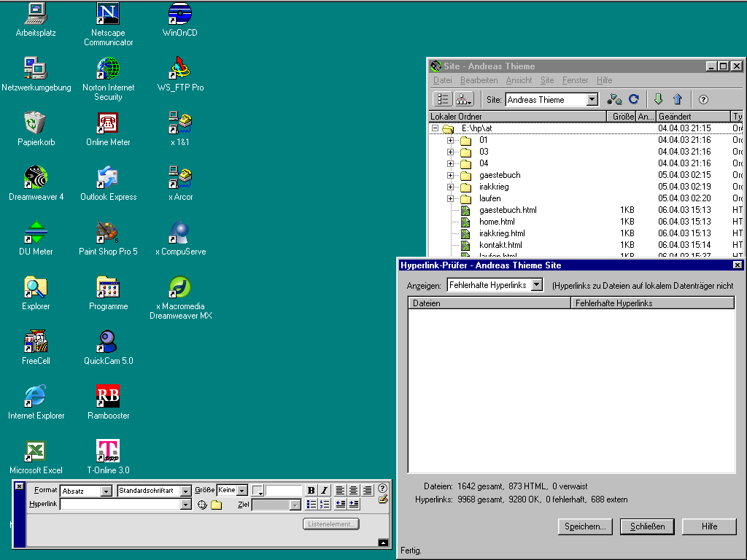Image resolution: width=747 pixels, height=560 pixels.
Task: Collapse the E:\hp\at root folder
Action: coord(435,128)
